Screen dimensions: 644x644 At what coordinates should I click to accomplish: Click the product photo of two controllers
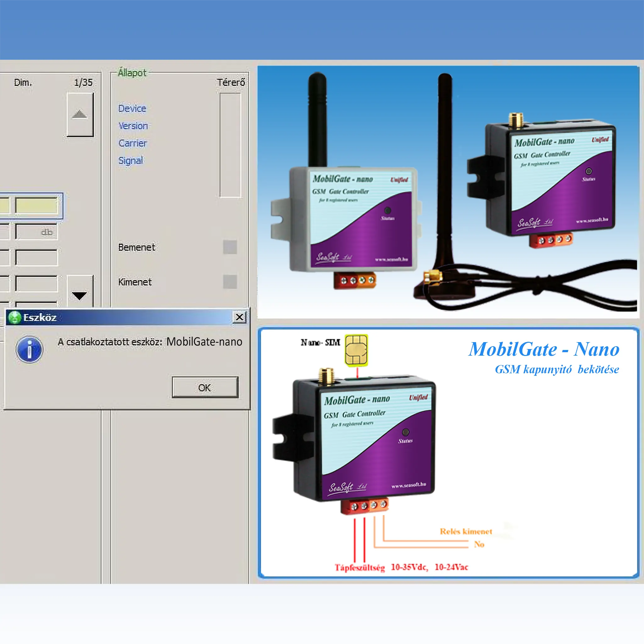[x=448, y=192]
